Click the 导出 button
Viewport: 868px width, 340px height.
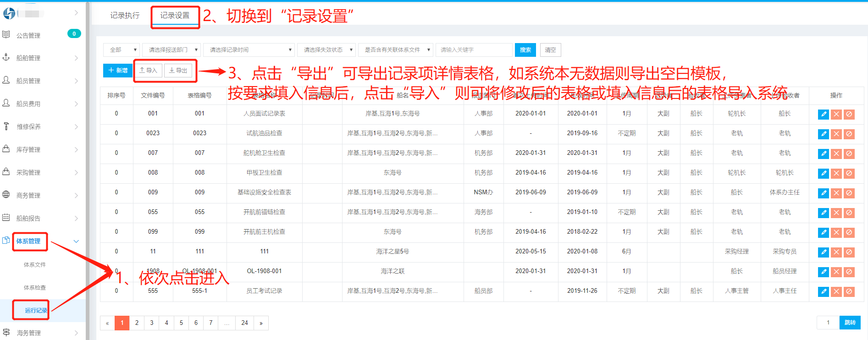(x=178, y=70)
